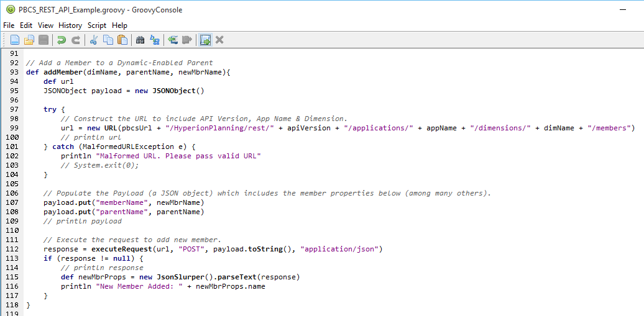
Task: Open Replace with the b-to-a icon
Action: pyautogui.click(x=154, y=40)
